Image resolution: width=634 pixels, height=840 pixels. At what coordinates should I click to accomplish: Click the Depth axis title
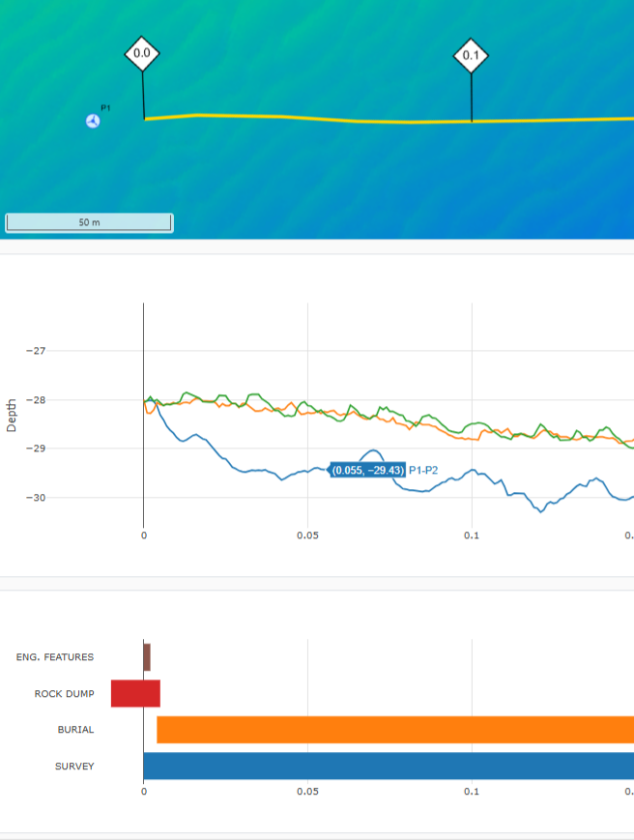click(12, 415)
